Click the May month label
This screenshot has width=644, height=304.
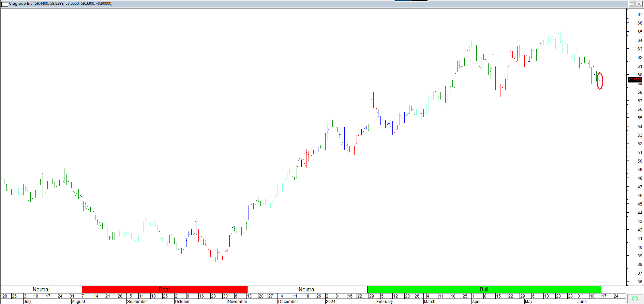[528, 302]
